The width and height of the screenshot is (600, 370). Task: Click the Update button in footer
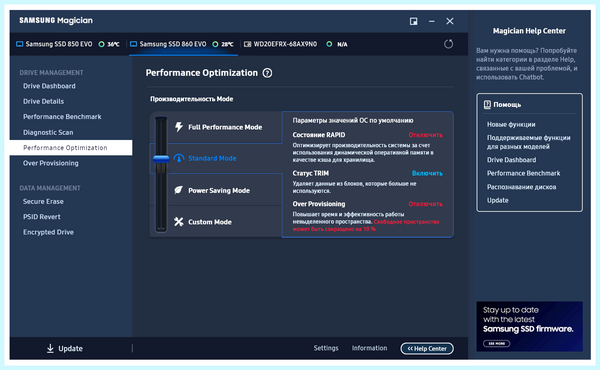coord(65,348)
